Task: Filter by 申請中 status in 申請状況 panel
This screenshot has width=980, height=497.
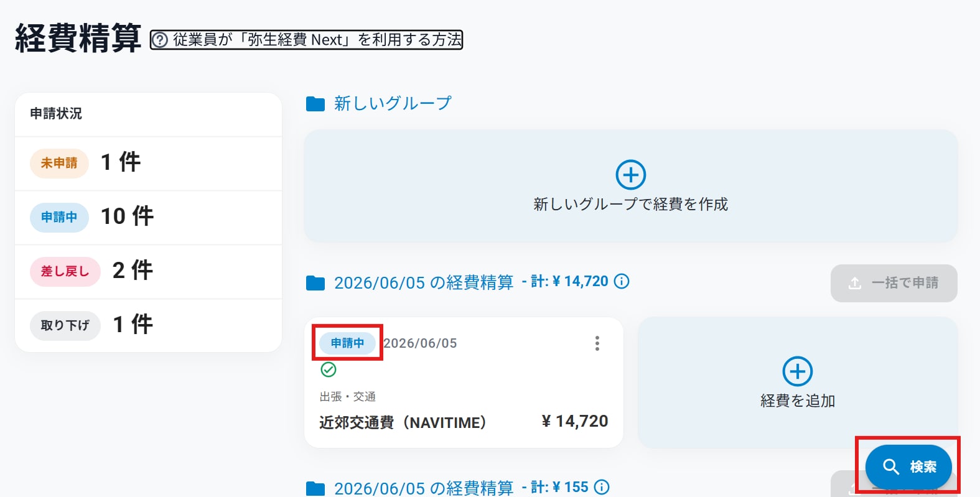Action: [x=59, y=217]
